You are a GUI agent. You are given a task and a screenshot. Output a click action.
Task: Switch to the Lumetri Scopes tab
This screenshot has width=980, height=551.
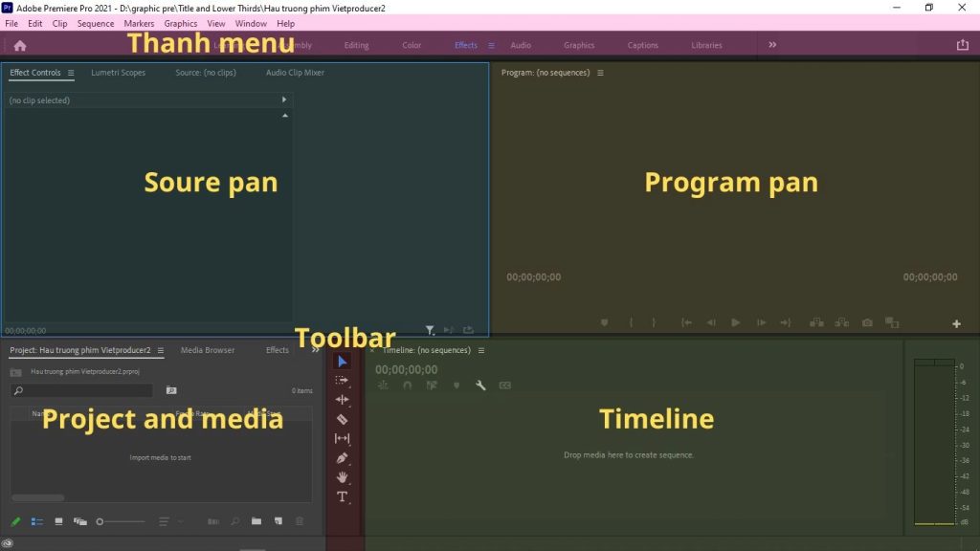pyautogui.click(x=119, y=73)
